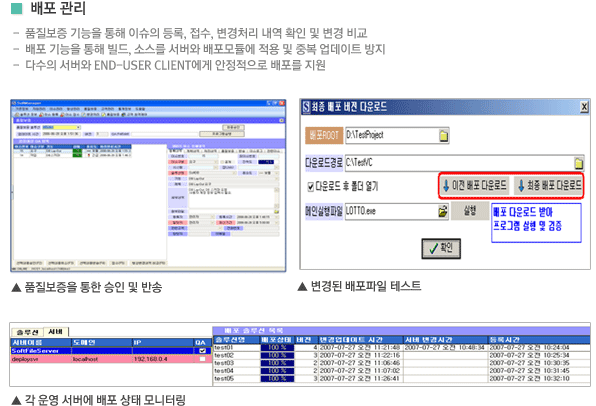Image resolution: width=596 pixels, height=406 pixels.
Task: Click the browse icon next to LOTTO.exe
Action: tap(442, 211)
